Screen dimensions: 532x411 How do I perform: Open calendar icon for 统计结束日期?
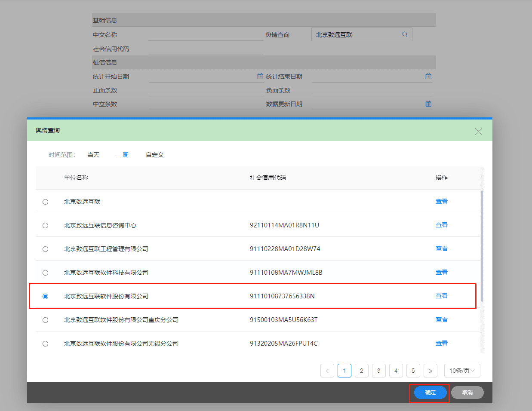click(x=428, y=76)
